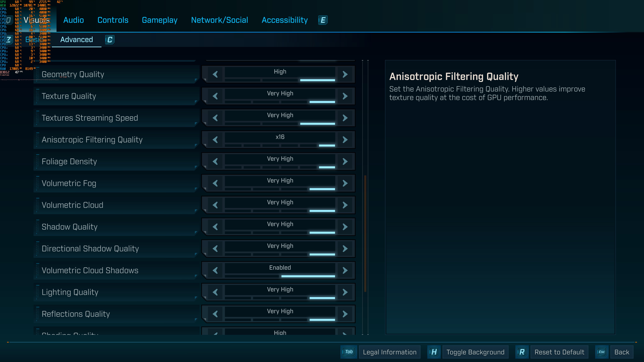Viewport: 644px width, 362px height.
Task: Click the E key icon after Accessibility
Action: click(x=323, y=20)
